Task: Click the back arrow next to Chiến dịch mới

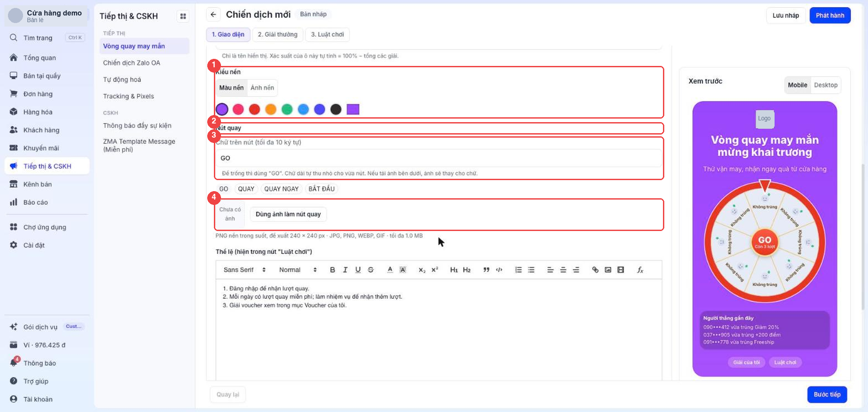Action: 213,15
